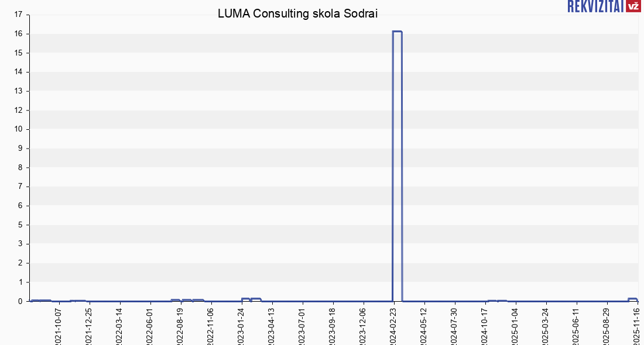Click the small bump near 2025-11-16
This screenshot has height=345, width=644.
point(632,299)
